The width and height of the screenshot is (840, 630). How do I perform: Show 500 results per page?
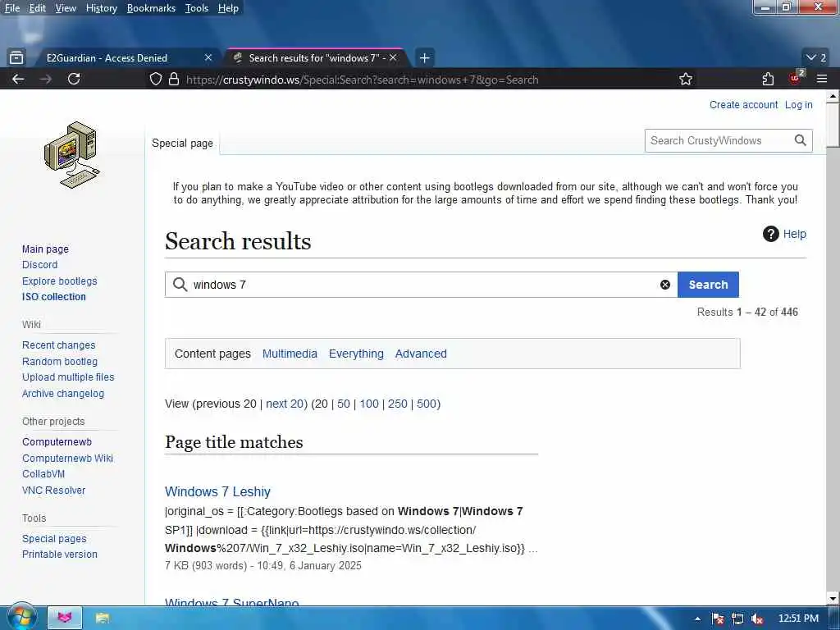[427, 404]
